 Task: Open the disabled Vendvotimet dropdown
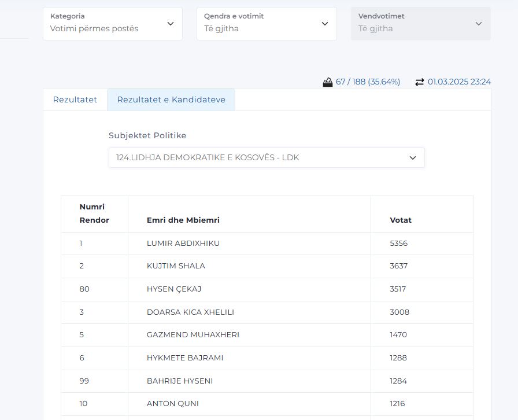pyautogui.click(x=420, y=24)
